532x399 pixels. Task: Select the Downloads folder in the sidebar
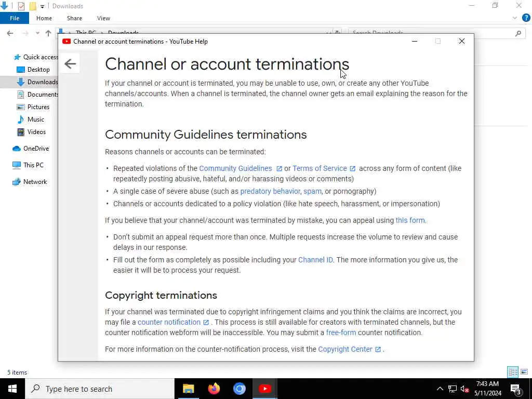tap(37, 82)
